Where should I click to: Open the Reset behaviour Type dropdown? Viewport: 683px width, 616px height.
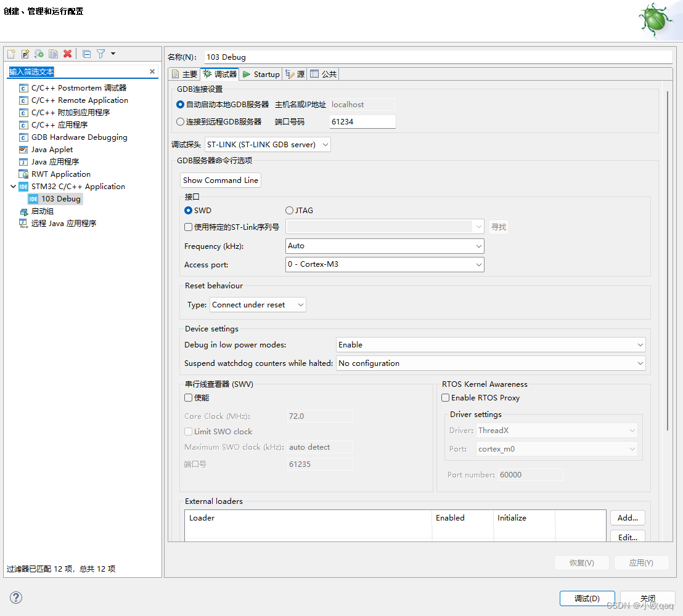pyautogui.click(x=257, y=304)
